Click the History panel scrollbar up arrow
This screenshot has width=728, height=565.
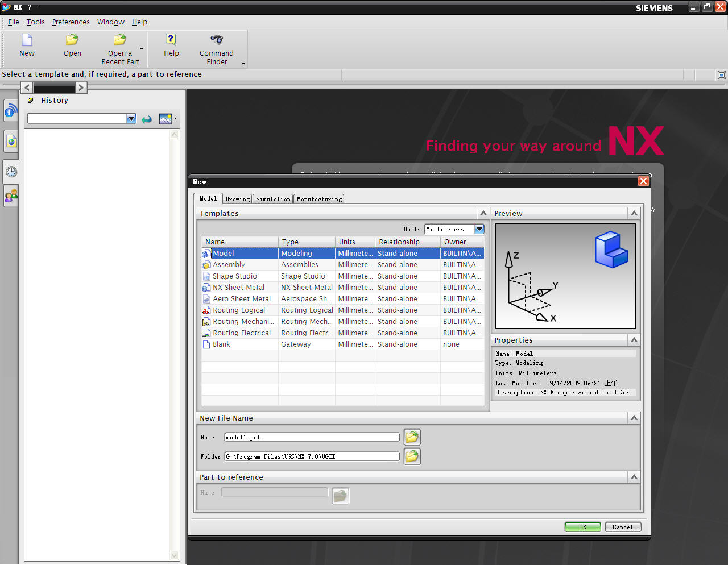(x=175, y=135)
